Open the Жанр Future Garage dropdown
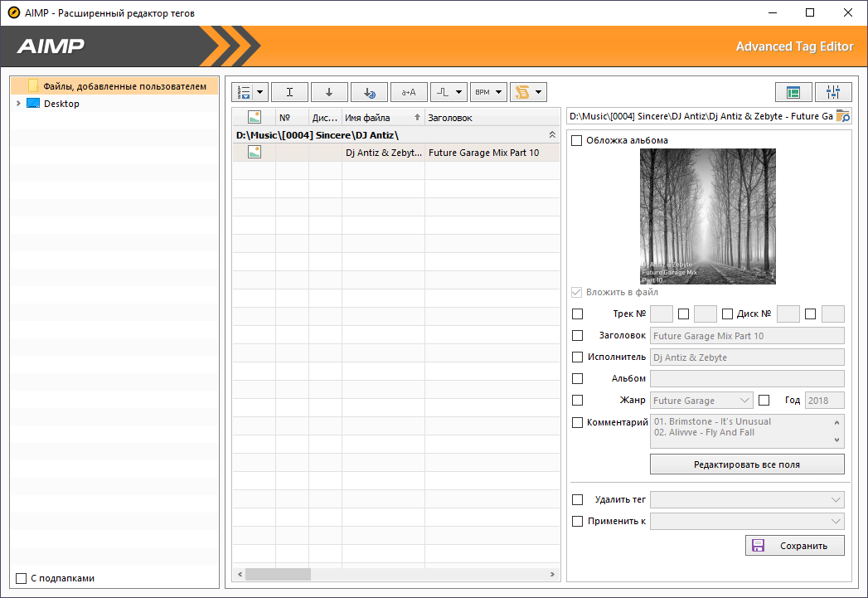Viewport: 868px width, 598px height. pos(701,401)
